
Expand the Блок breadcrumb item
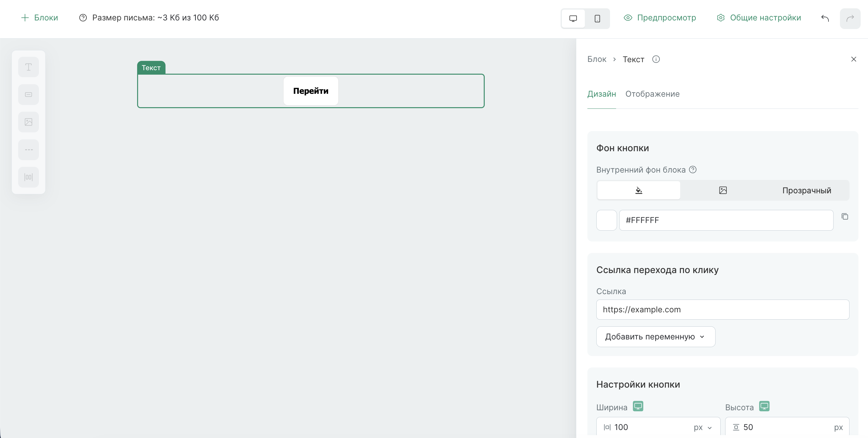click(x=597, y=59)
